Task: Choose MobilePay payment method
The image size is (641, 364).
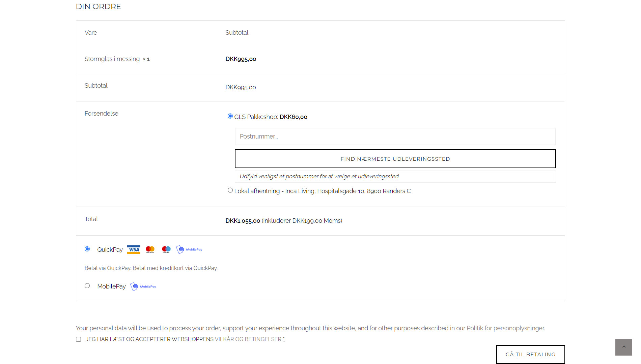Action: coord(87,286)
